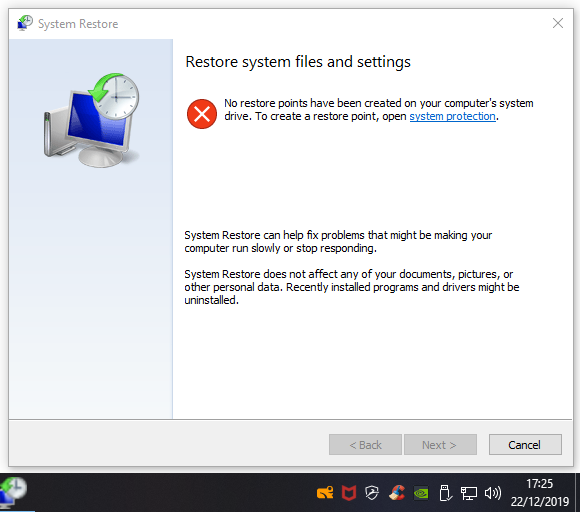This screenshot has height=512, width=580.
Task: Open the NVIDIA settings tray icon
Action: (421, 494)
